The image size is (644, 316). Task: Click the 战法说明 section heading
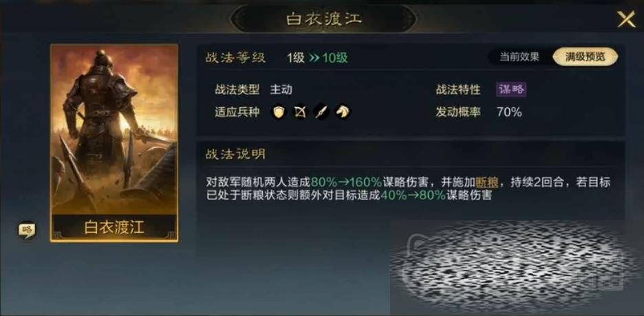[x=236, y=154]
